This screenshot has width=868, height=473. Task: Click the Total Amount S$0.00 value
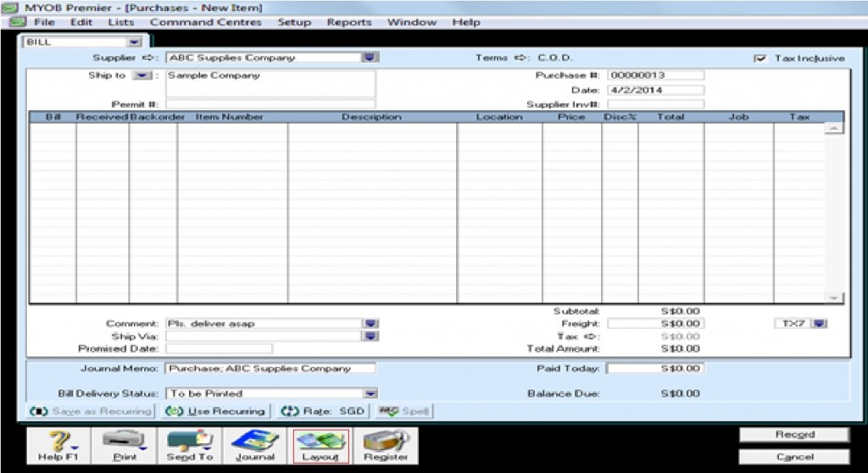tap(681, 348)
